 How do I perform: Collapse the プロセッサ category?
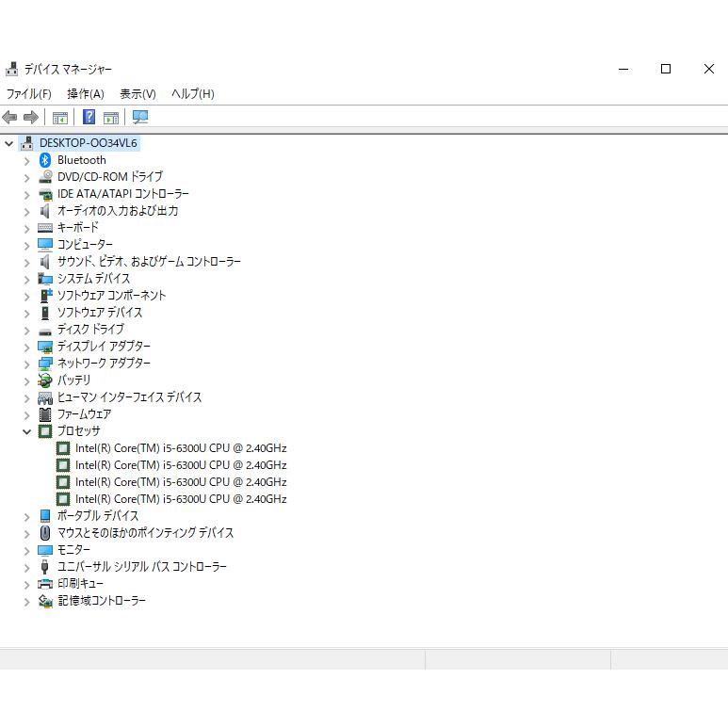coord(27,431)
